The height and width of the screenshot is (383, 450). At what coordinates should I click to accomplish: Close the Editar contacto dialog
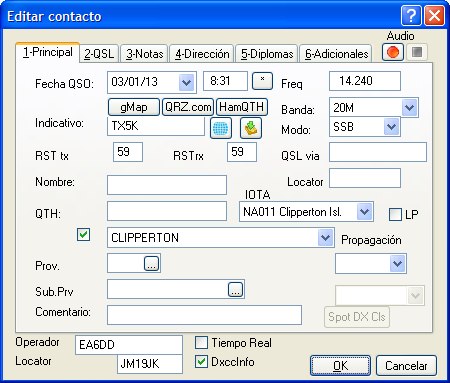coord(434,15)
